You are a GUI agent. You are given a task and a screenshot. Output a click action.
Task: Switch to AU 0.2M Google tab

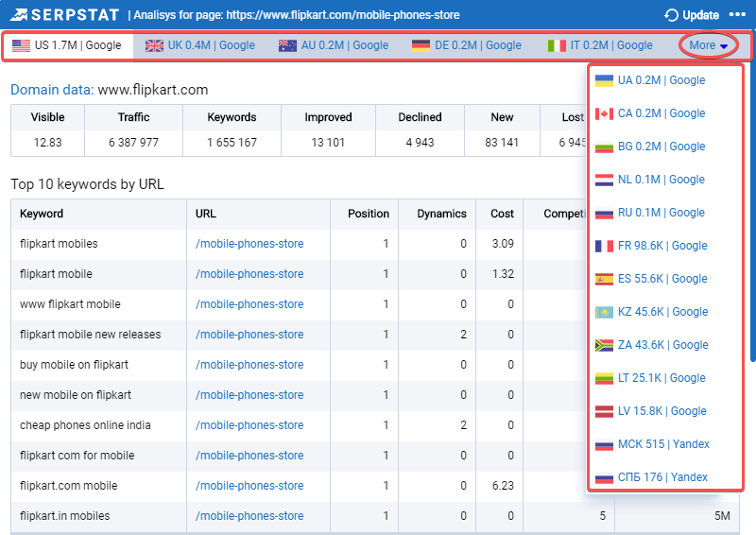coord(334,45)
